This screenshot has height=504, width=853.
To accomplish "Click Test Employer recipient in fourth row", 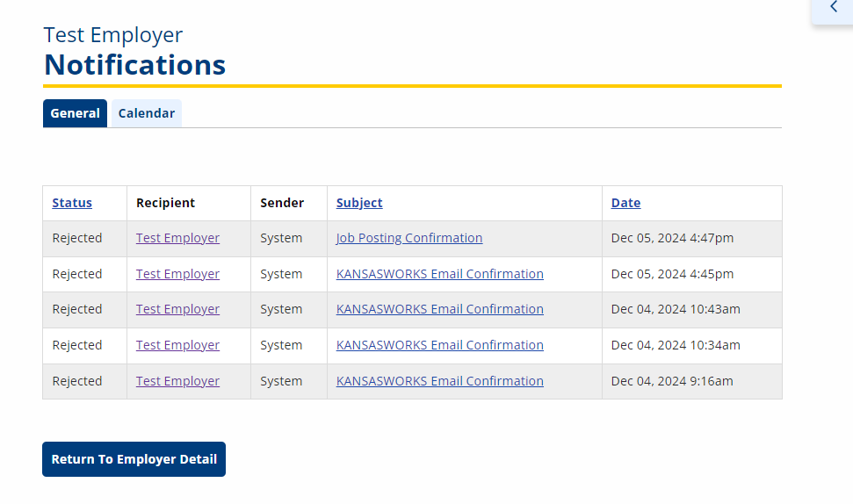I will point(177,345).
